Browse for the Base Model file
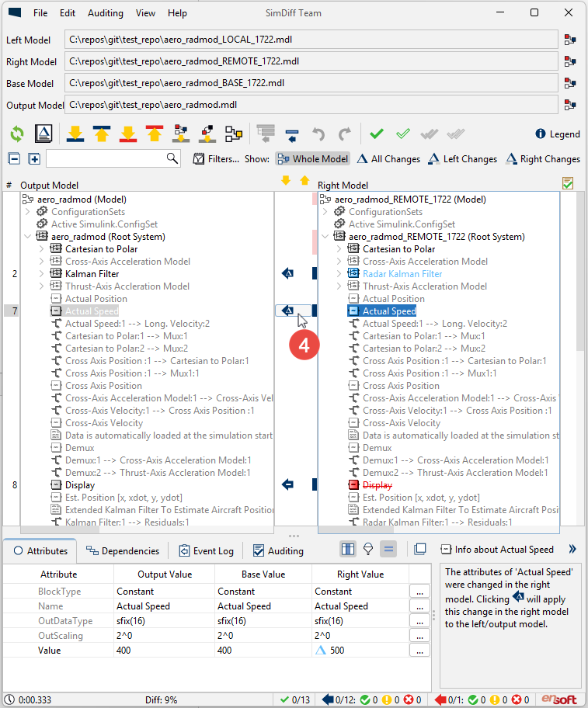Screen dimensions: 588x708 pyautogui.click(x=570, y=83)
